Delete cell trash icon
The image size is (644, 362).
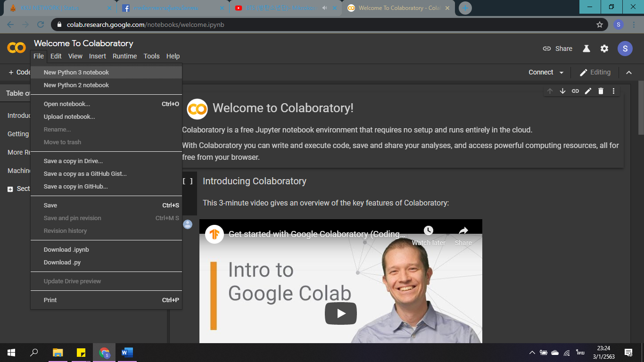coord(601,91)
